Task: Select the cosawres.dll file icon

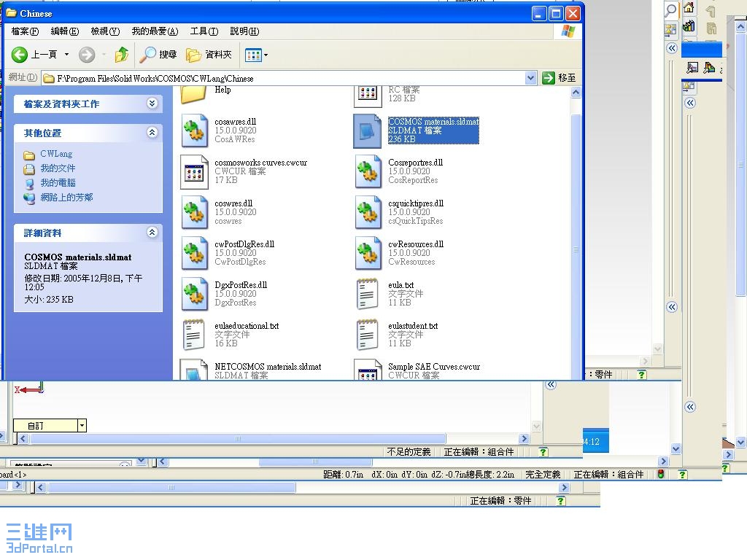Action: [x=195, y=131]
